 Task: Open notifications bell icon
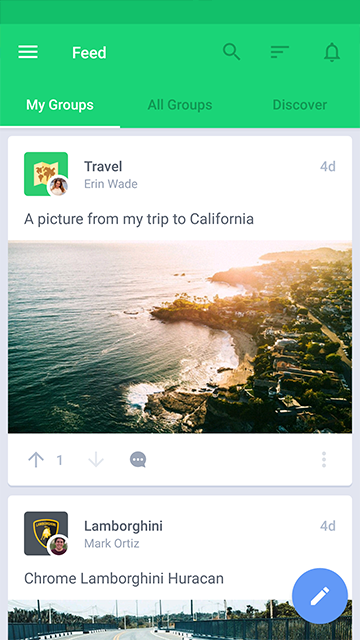click(x=332, y=52)
